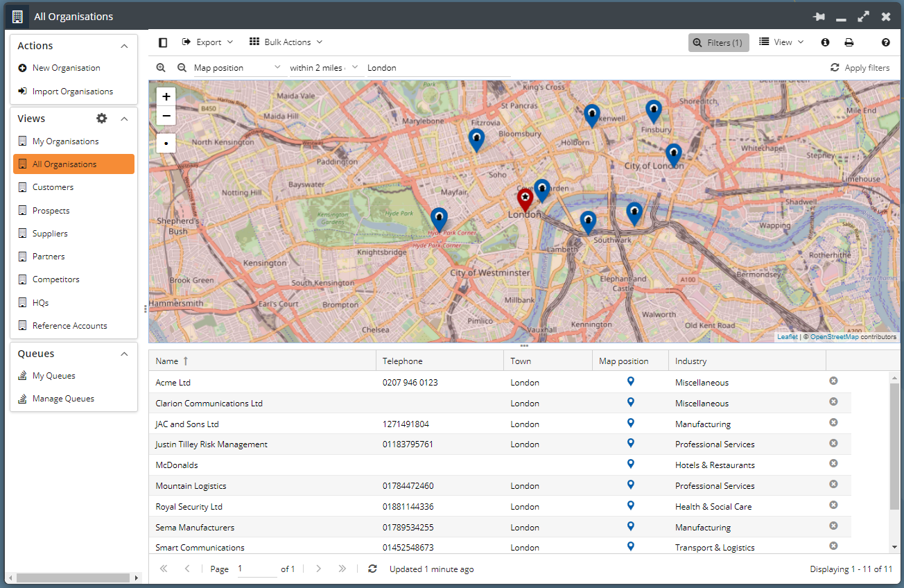Image resolution: width=904 pixels, height=588 pixels.
Task: Click the map zoom out minus button
Action: click(x=166, y=116)
